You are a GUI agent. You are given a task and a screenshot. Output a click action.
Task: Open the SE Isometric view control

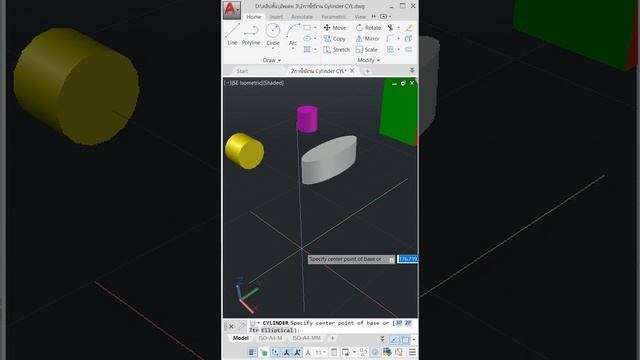tap(247, 83)
